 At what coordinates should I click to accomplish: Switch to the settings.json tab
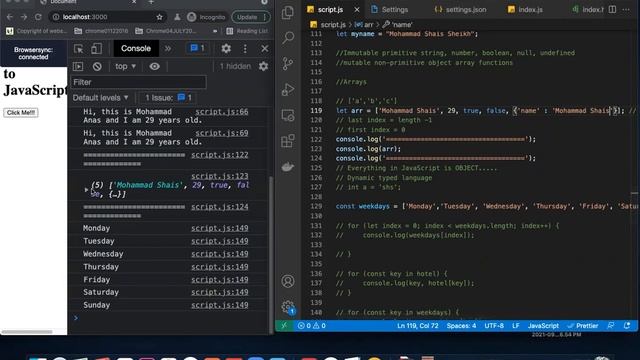(x=460, y=9)
